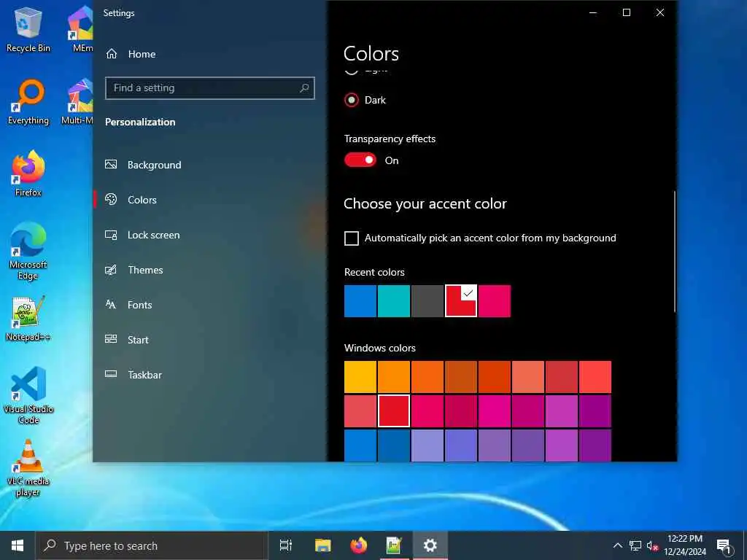This screenshot has width=747, height=560.
Task: Check Automatically pick an accent color
Action: (x=352, y=238)
